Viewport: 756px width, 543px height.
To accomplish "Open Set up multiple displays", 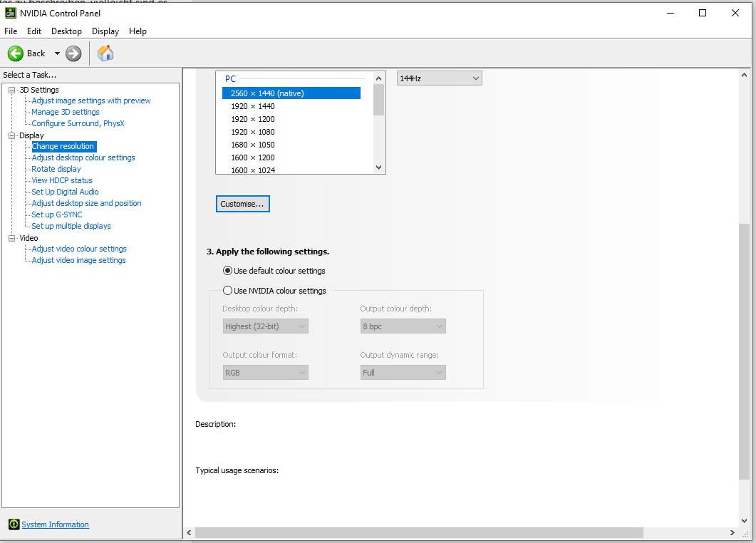I will click(71, 226).
